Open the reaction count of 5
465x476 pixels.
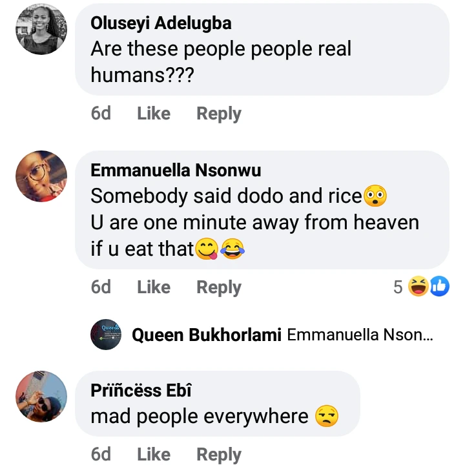[398, 287]
